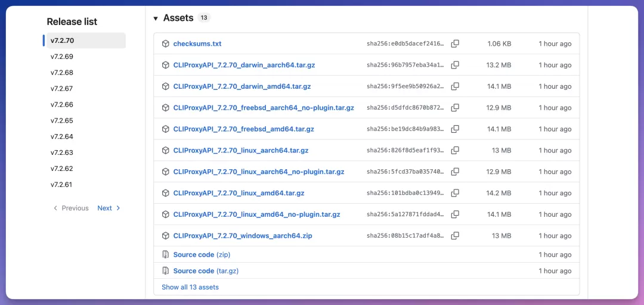644x305 pixels.
Task: Copy SHA256 hash for freebsd_aarch64_no-plugin.tar.gz
Action: (x=455, y=108)
